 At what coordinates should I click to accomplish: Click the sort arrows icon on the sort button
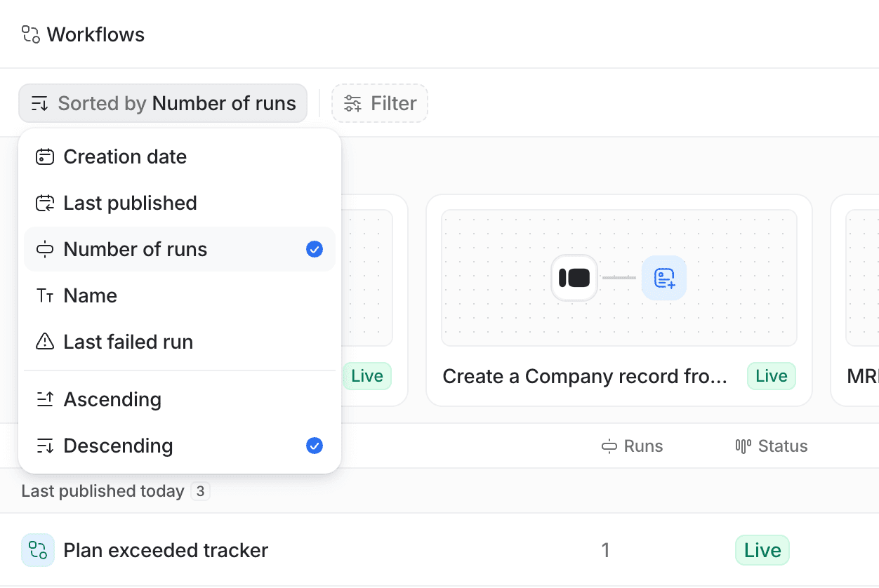coord(40,103)
